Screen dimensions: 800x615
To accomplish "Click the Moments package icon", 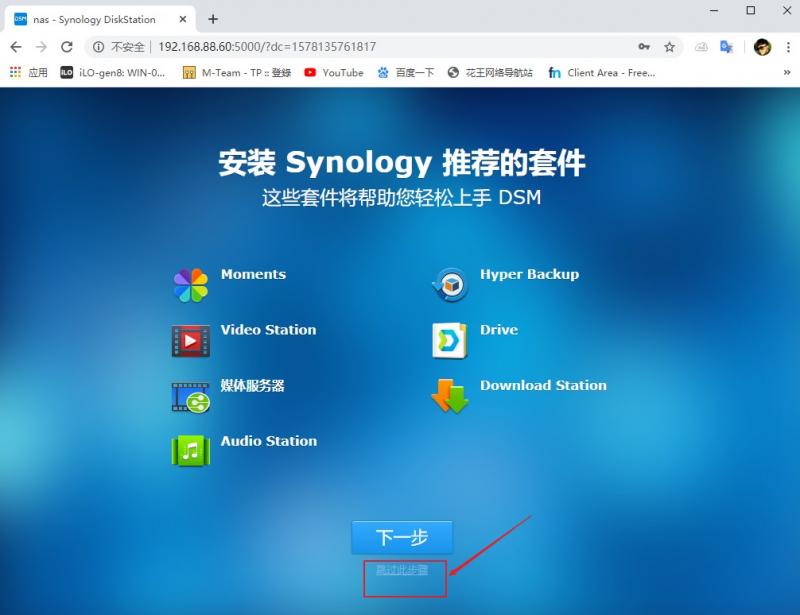I will pos(191,285).
